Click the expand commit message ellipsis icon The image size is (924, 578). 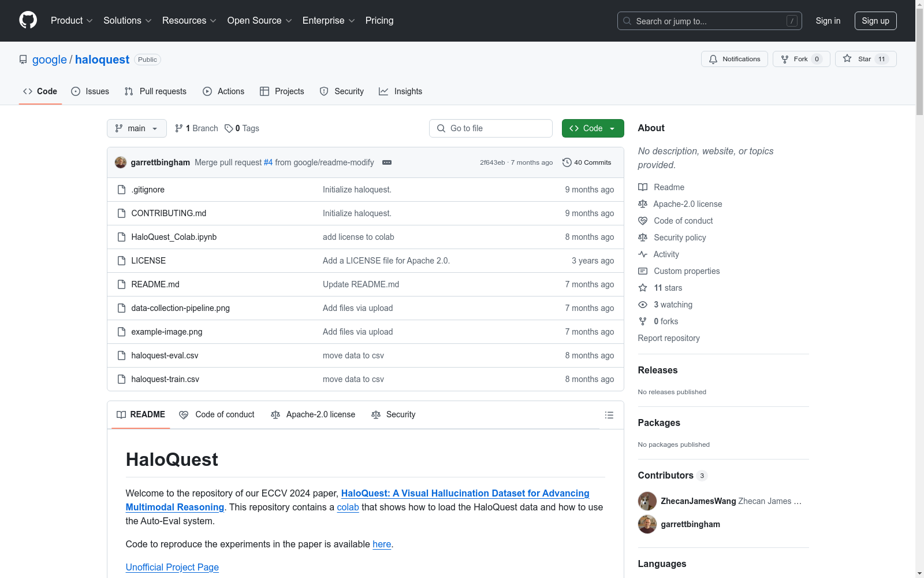(387, 162)
